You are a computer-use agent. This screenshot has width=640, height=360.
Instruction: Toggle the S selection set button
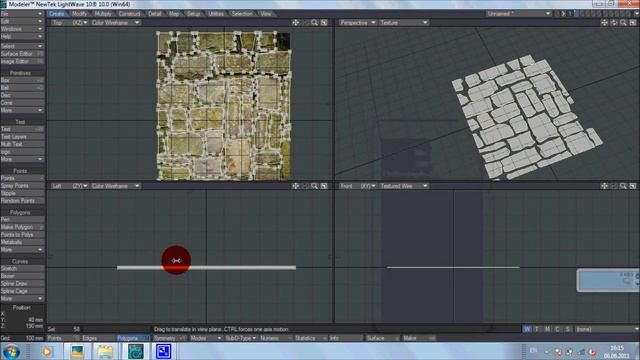click(x=567, y=329)
